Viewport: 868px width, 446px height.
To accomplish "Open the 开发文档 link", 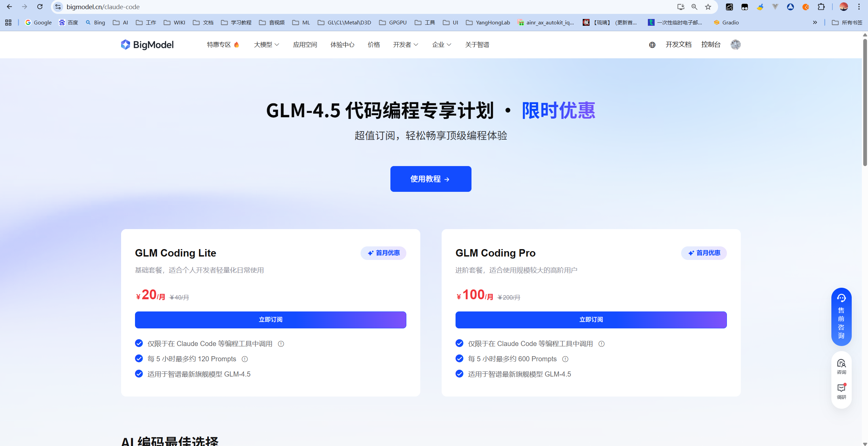I will tap(678, 44).
